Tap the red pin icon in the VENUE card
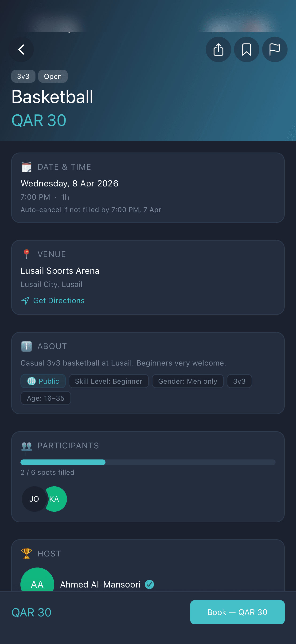The image size is (296, 644). point(26,254)
